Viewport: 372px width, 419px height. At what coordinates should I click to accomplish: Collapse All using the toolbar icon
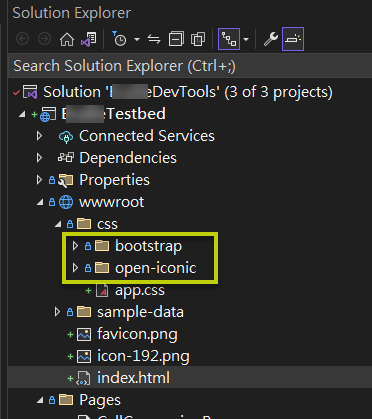click(176, 39)
